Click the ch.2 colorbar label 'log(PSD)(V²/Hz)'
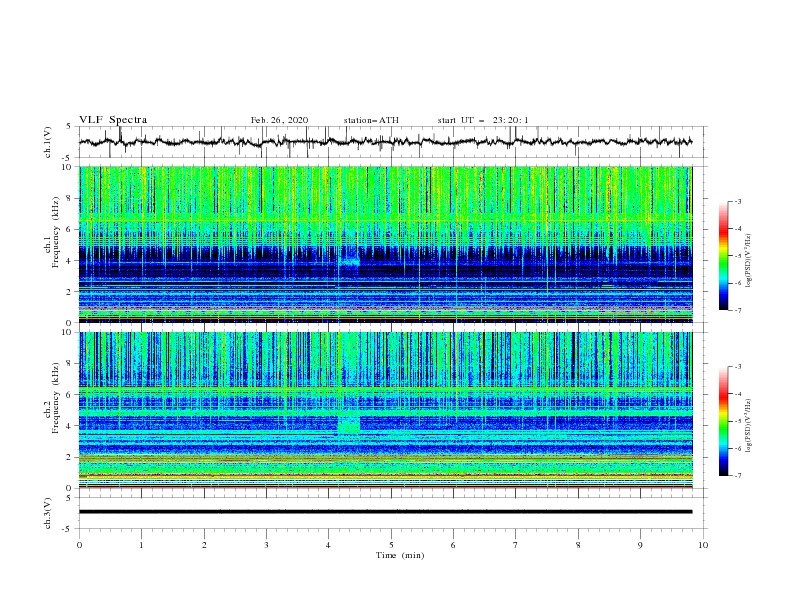792x612 pixels. pos(749,426)
